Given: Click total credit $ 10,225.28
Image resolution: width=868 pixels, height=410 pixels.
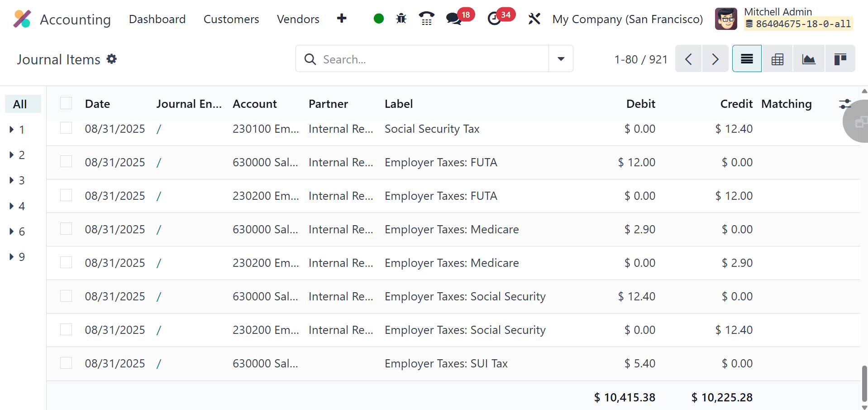Looking at the screenshot, I should pos(722,397).
